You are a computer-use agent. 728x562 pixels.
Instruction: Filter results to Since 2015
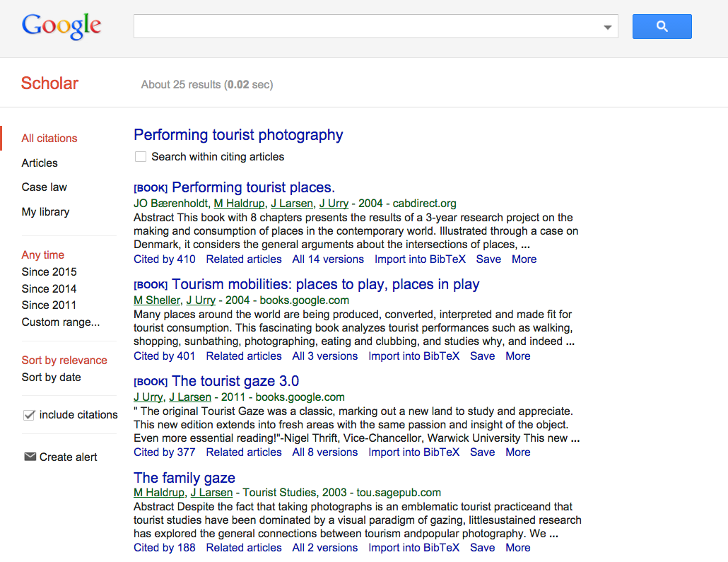[49, 271]
